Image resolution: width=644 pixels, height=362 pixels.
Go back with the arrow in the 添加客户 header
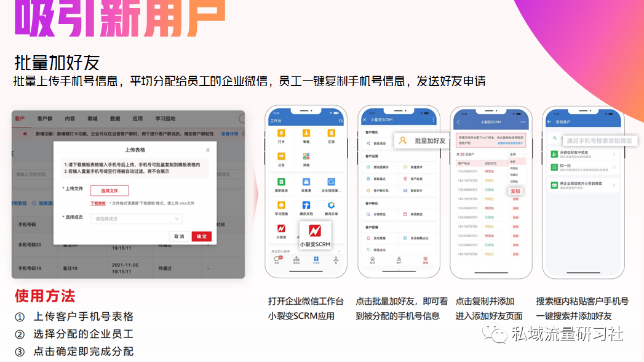[549, 122]
